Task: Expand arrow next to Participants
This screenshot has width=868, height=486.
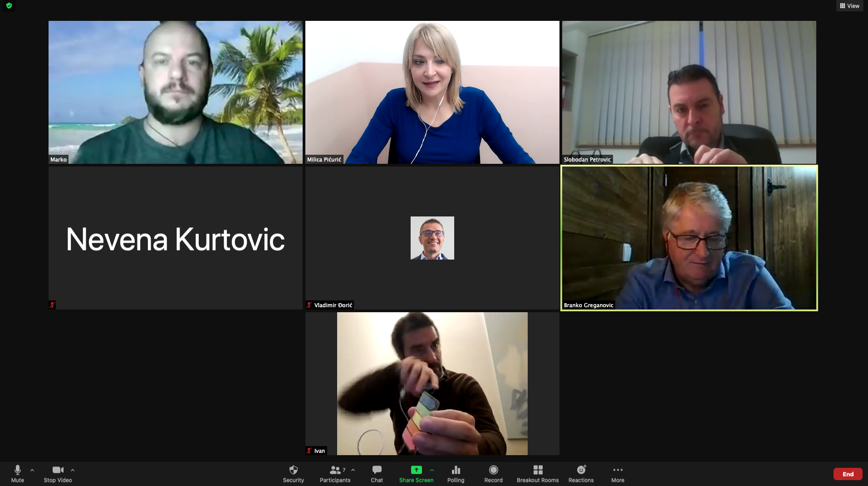Action: [353, 470]
